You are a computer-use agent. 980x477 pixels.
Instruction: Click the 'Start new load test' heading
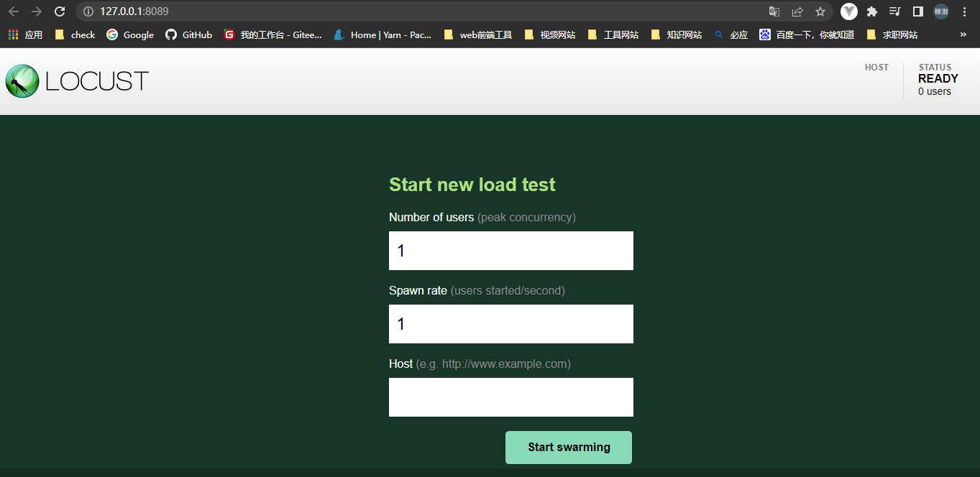pyautogui.click(x=472, y=185)
